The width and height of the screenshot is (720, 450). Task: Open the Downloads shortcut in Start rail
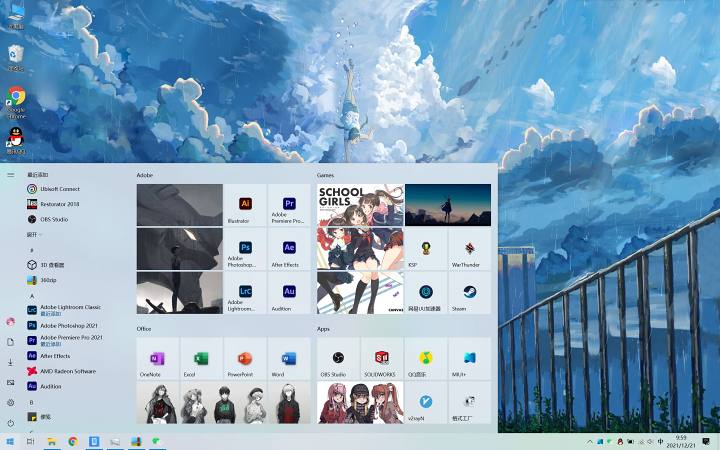coord(11,362)
